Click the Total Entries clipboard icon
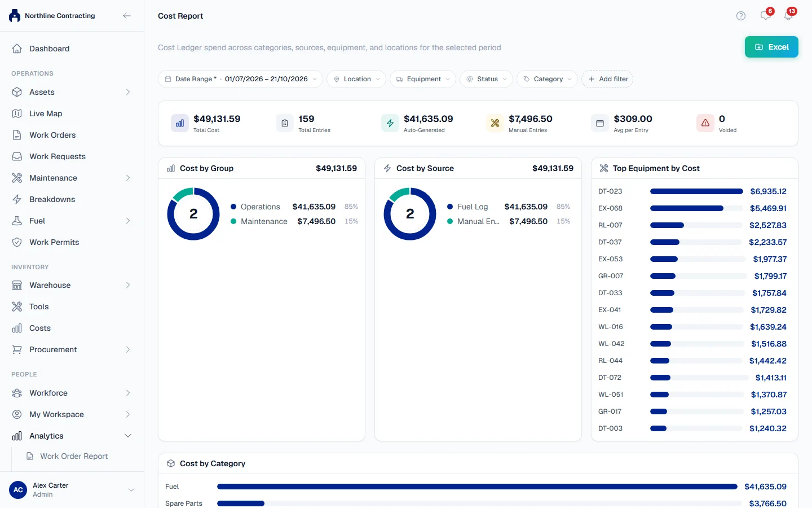This screenshot has height=508, width=812. tap(285, 123)
